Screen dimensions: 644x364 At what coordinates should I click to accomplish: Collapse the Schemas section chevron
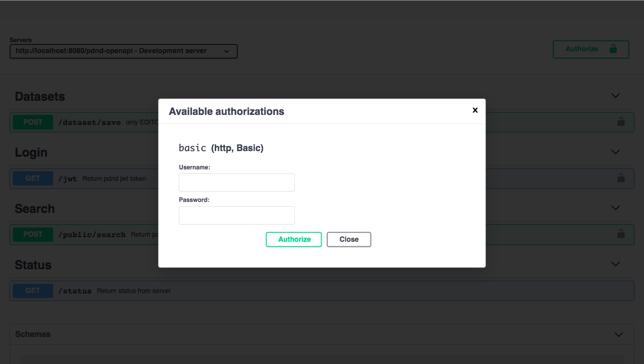[618, 335]
